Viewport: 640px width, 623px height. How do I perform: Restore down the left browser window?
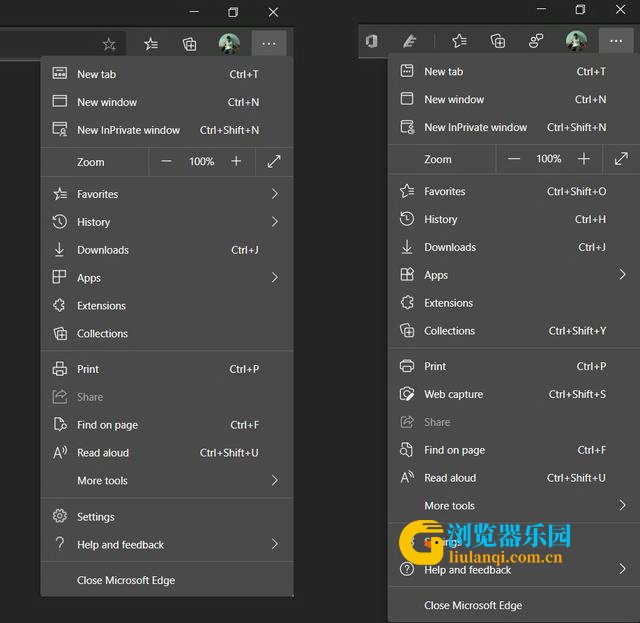point(233,12)
